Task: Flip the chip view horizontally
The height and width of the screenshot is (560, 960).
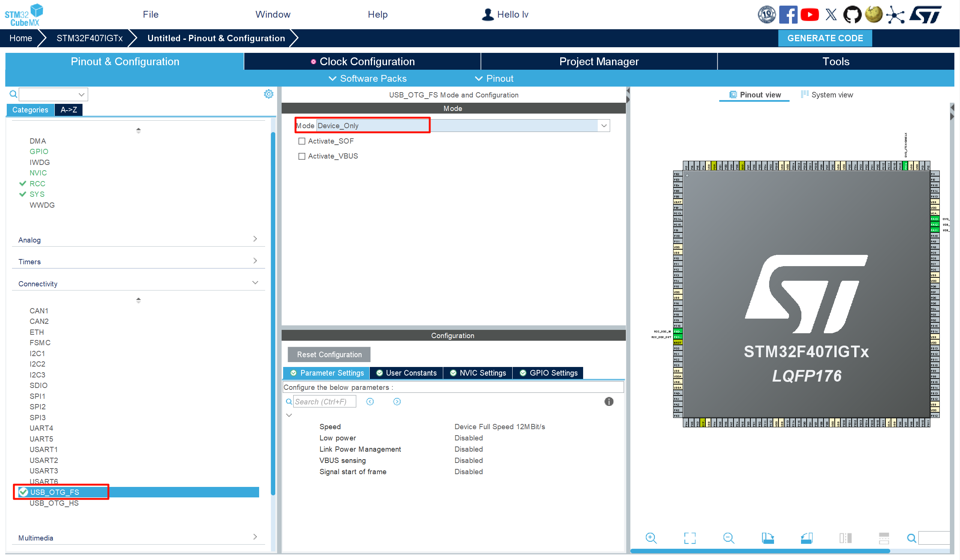Action: click(845, 538)
